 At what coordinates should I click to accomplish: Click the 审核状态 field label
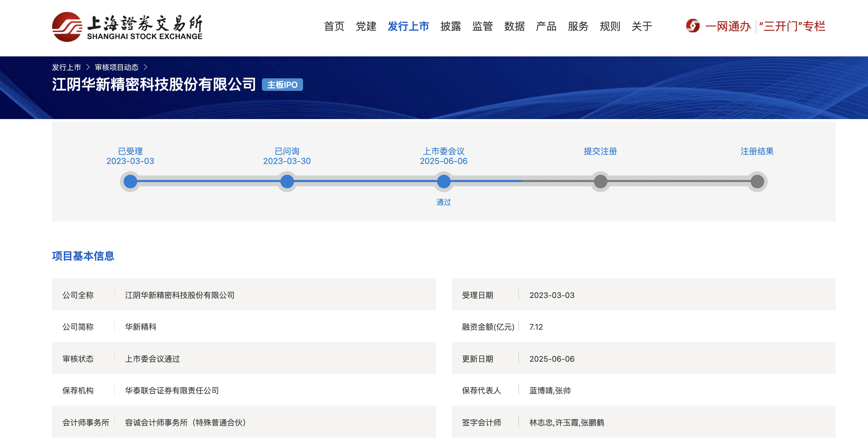[78, 359]
